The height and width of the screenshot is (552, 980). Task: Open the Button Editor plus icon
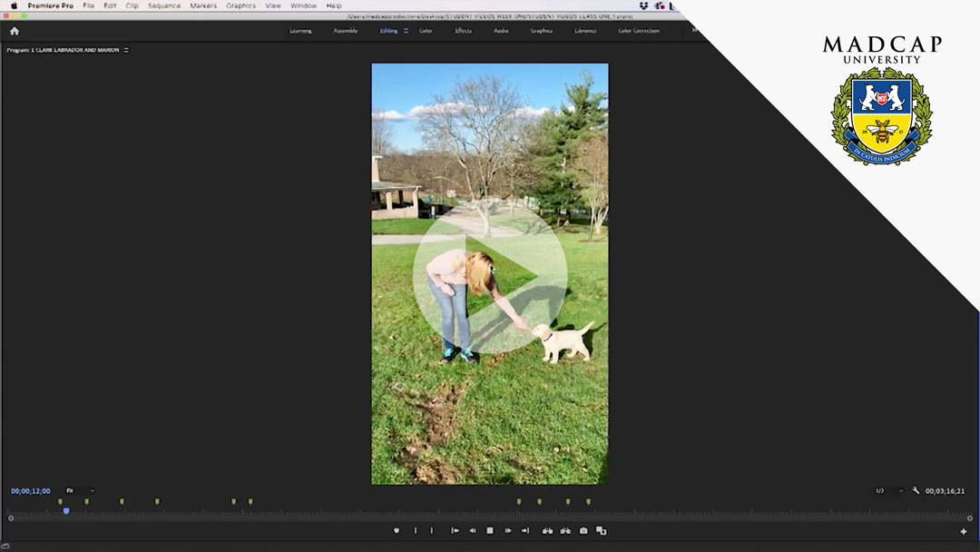pyautogui.click(x=964, y=532)
